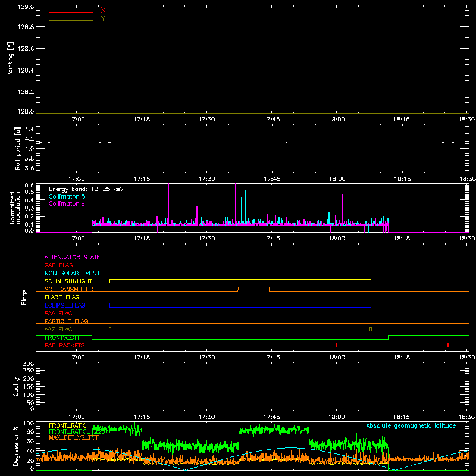Click the olive Y legend line in Pointing plot
Viewport: 476px width, 476px height.
point(71,20)
